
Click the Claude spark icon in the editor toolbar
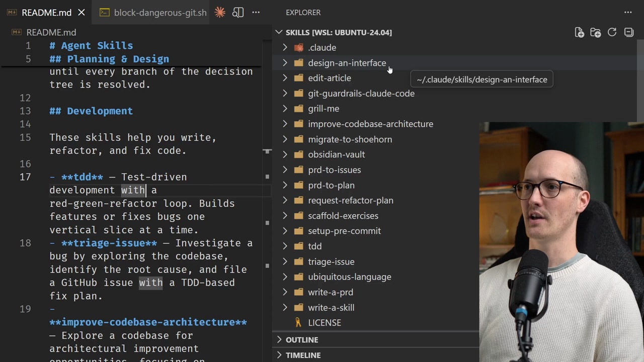point(220,13)
